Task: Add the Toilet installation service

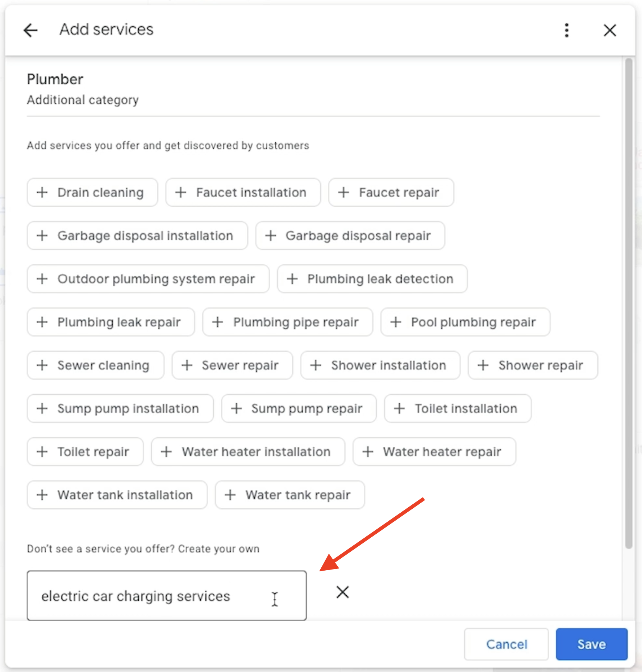Action: (x=457, y=408)
